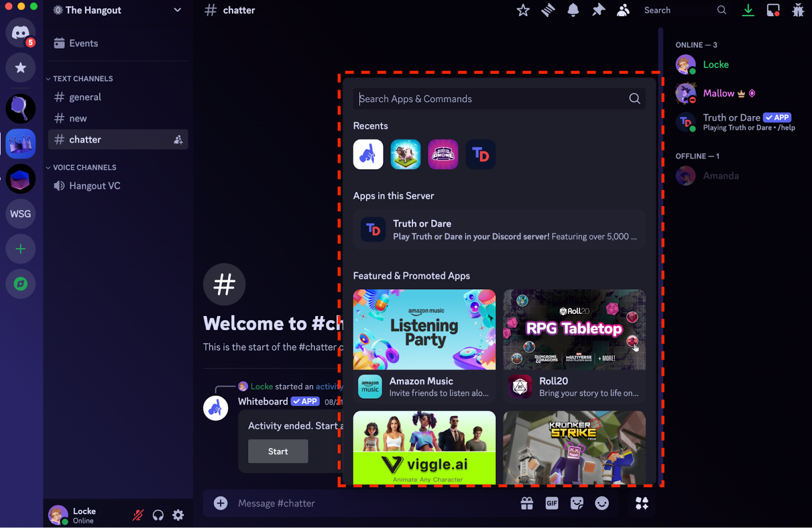Open the threads icon in the channel header

point(548,10)
